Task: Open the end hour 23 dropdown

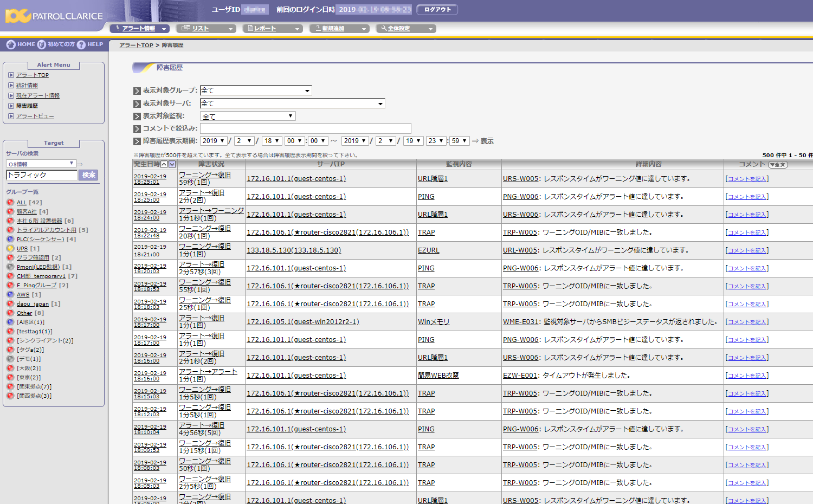Action: pyautogui.click(x=436, y=141)
